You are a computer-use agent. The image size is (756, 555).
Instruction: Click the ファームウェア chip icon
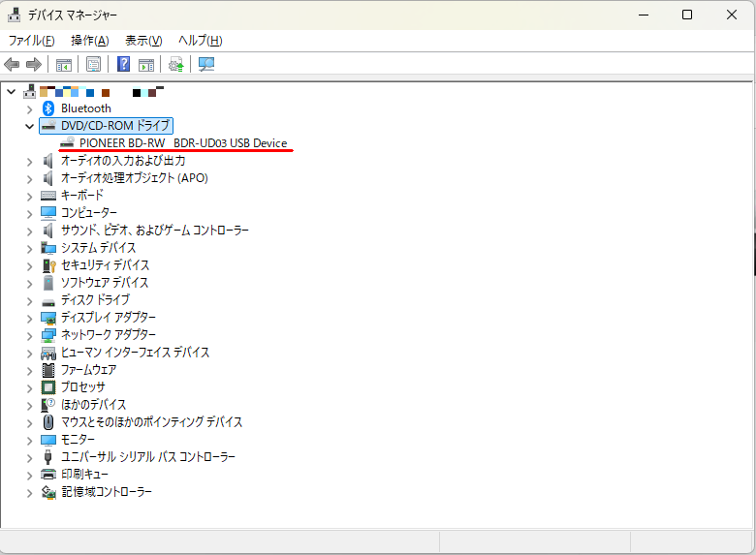pyautogui.click(x=48, y=370)
